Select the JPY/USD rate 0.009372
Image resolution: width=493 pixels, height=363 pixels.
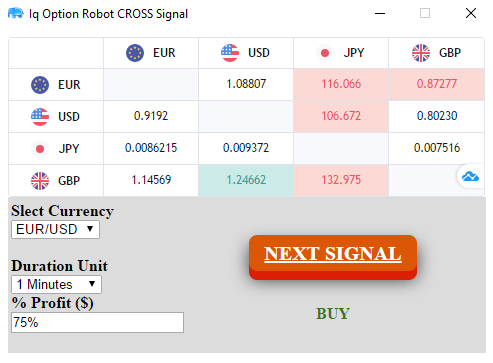click(x=246, y=148)
